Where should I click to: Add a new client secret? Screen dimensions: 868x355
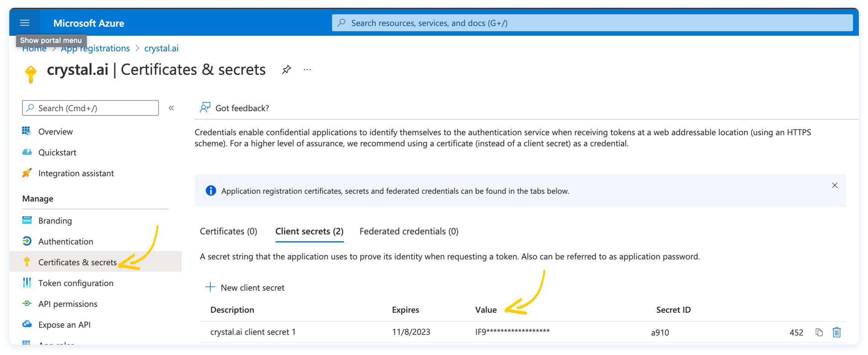pyautogui.click(x=245, y=288)
